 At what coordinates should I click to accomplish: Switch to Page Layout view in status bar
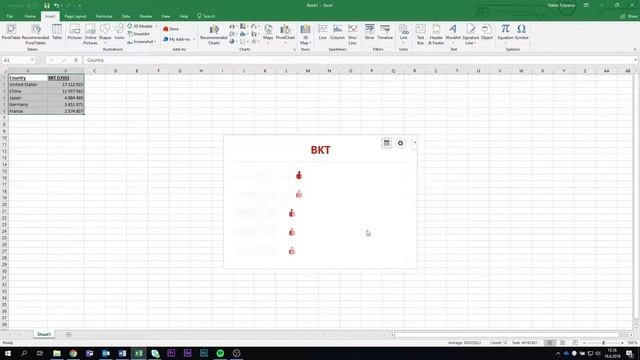tap(562, 343)
